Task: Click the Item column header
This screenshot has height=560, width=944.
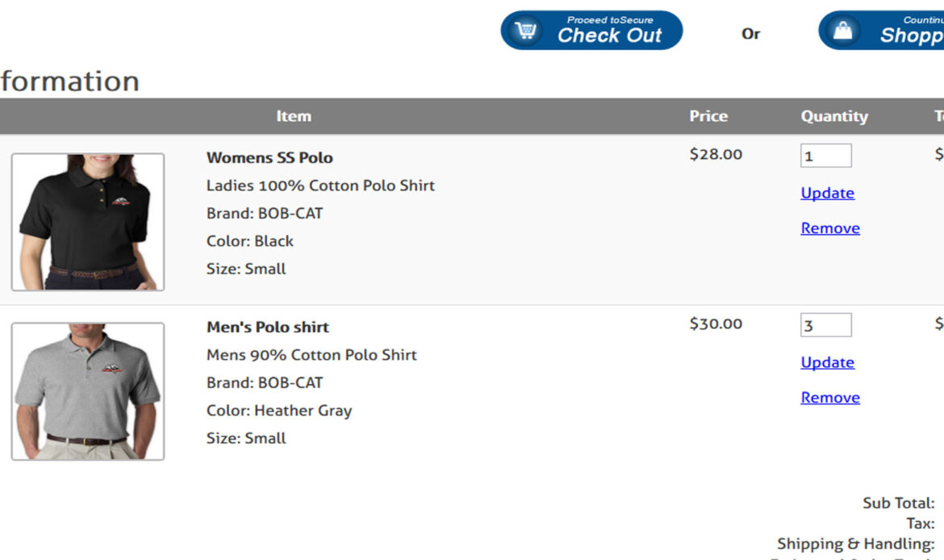Action: [294, 116]
